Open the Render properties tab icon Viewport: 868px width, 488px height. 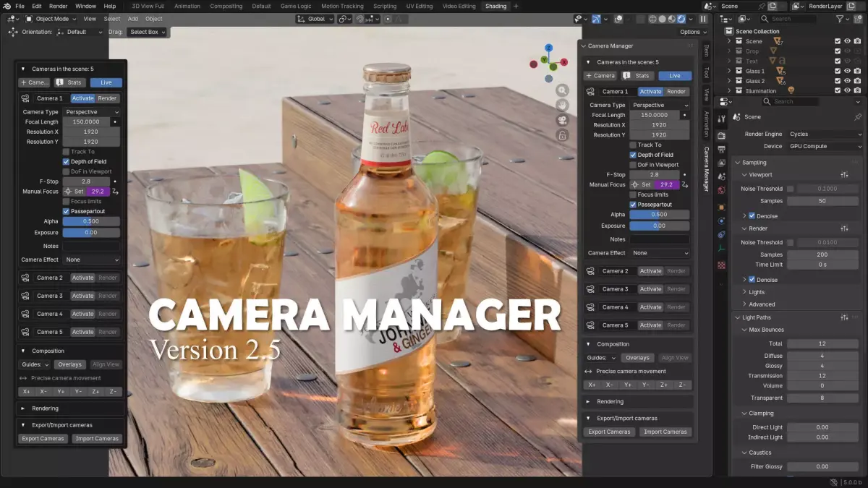click(x=721, y=135)
